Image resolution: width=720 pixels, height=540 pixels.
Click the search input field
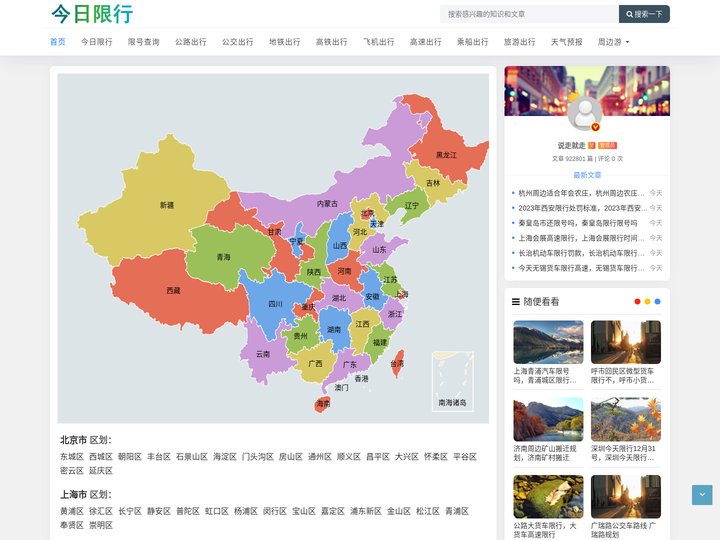pos(529,14)
